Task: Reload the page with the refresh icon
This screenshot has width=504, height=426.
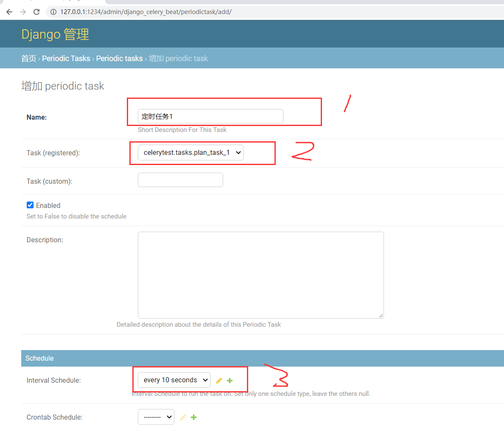Action: click(x=36, y=12)
